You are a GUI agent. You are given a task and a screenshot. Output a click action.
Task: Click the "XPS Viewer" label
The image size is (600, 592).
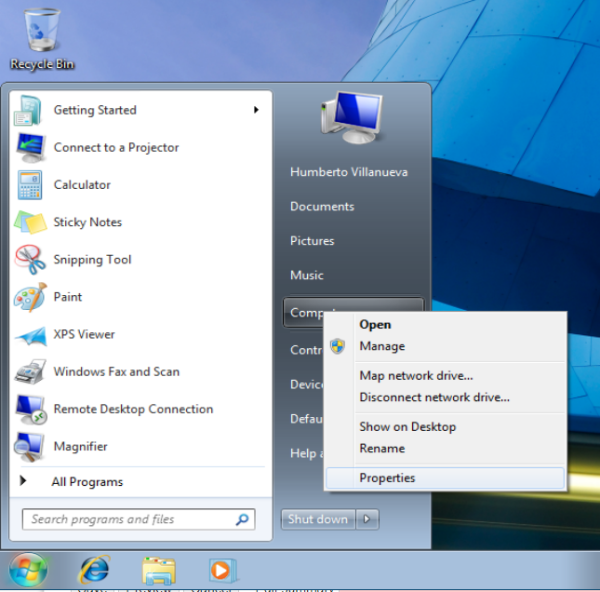pyautogui.click(x=84, y=334)
